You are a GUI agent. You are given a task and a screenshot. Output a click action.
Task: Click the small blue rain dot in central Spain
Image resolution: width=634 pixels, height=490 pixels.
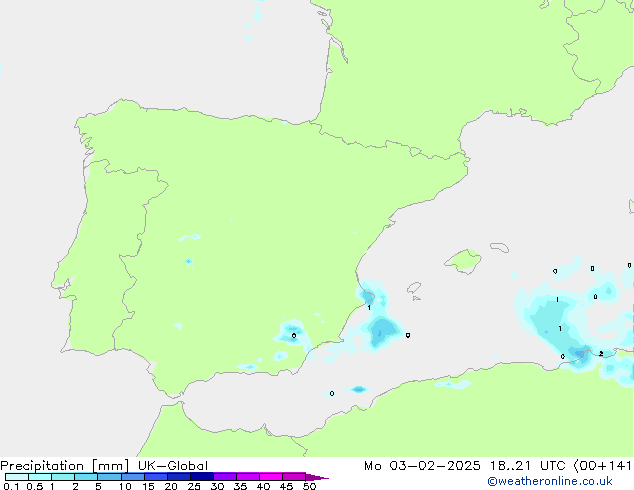188,261
